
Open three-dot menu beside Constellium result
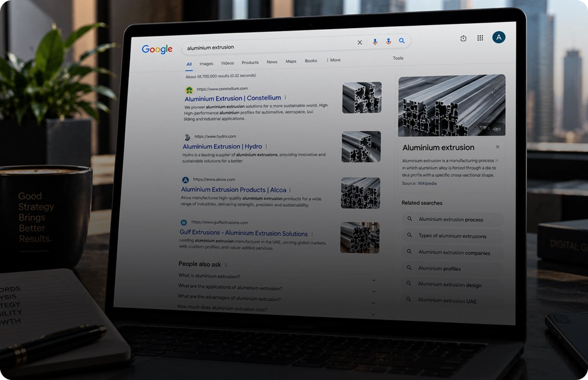pyautogui.click(x=285, y=98)
